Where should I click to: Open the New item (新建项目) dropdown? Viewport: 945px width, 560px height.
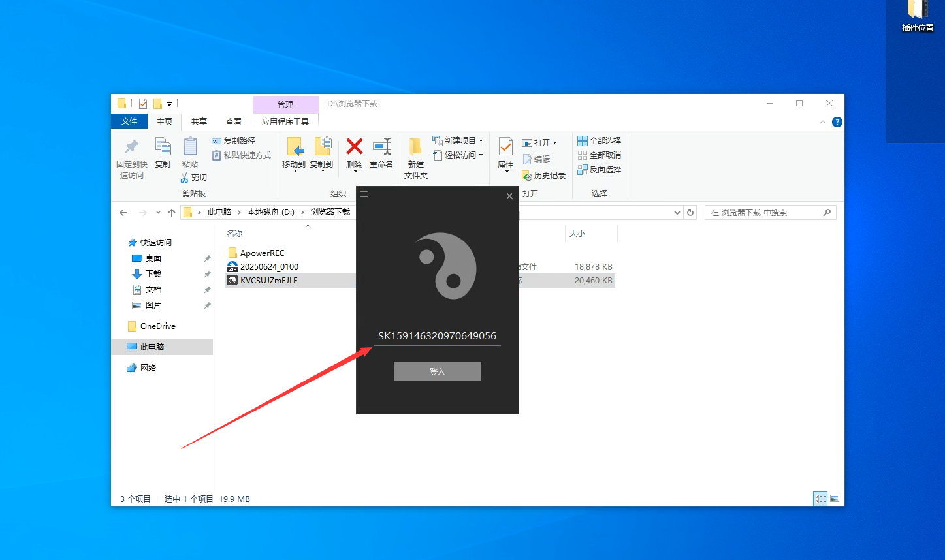coord(458,141)
